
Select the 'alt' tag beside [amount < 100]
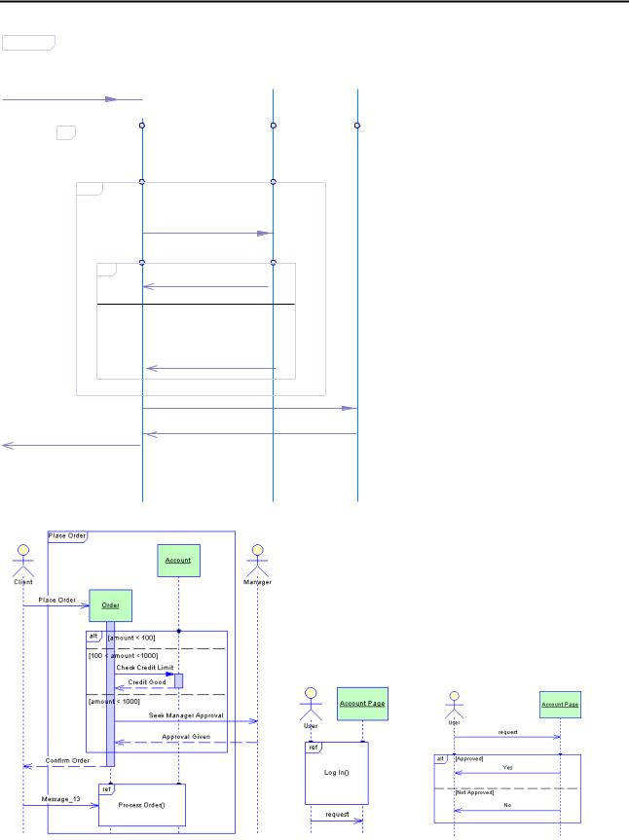click(93, 637)
